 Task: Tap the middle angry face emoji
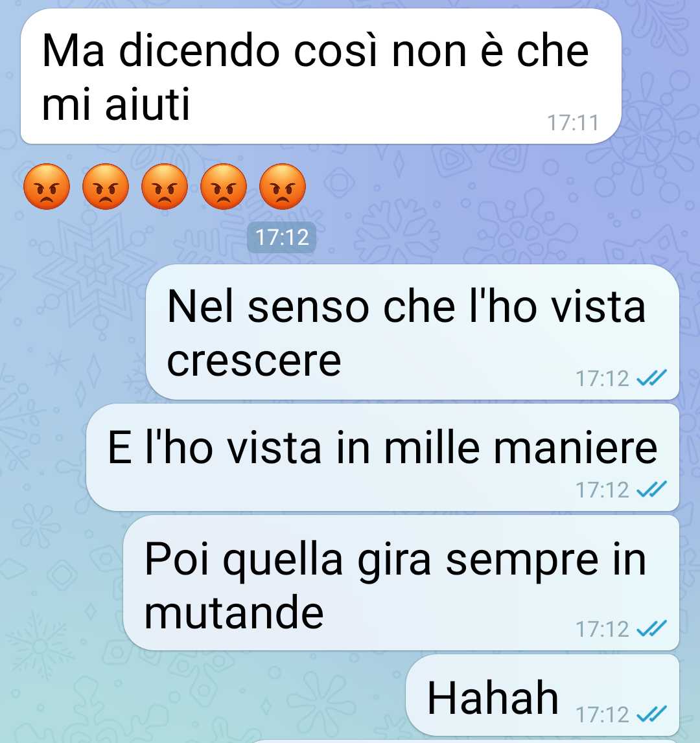click(x=165, y=187)
